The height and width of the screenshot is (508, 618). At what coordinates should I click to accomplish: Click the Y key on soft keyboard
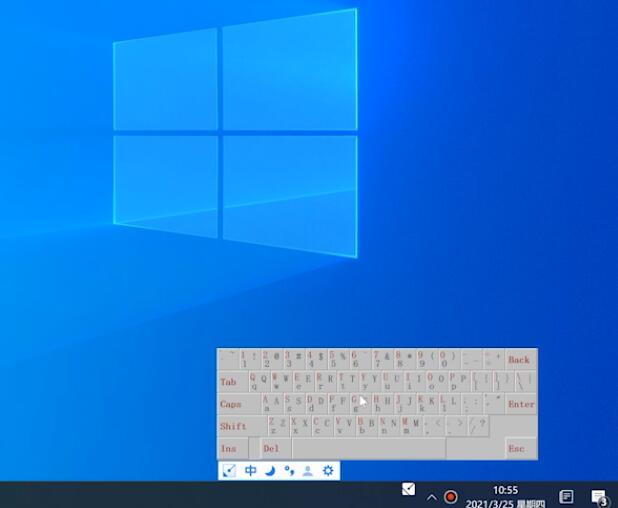(370, 381)
